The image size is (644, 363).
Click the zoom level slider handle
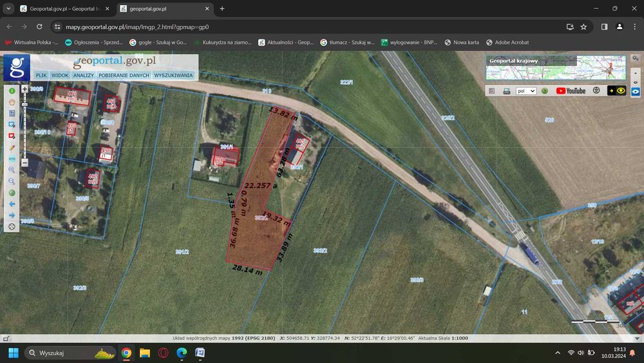(x=24, y=105)
